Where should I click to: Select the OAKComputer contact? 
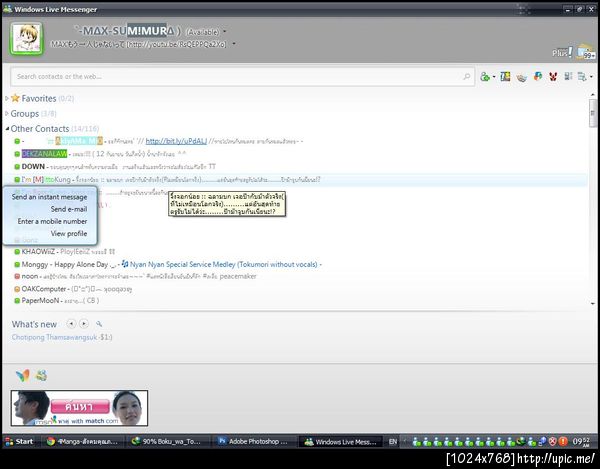44,289
